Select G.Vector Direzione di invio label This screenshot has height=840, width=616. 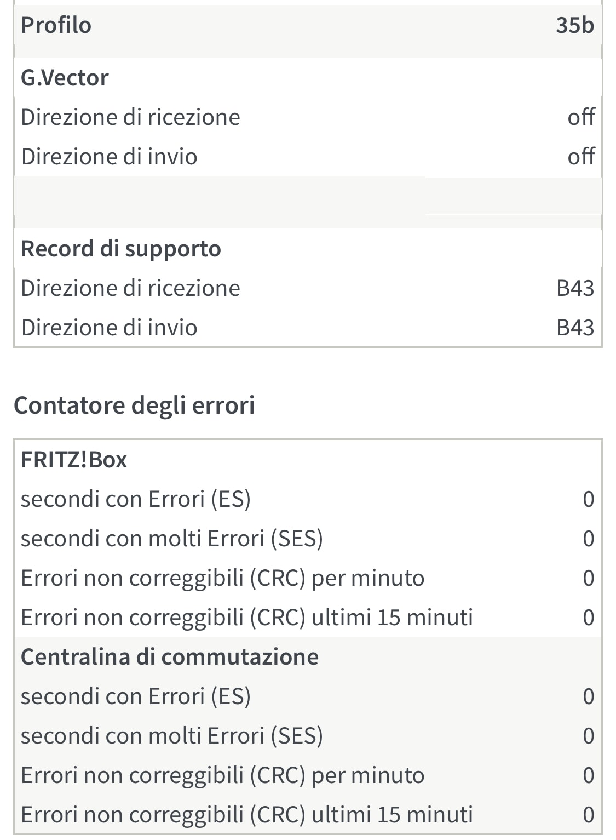coord(109,157)
